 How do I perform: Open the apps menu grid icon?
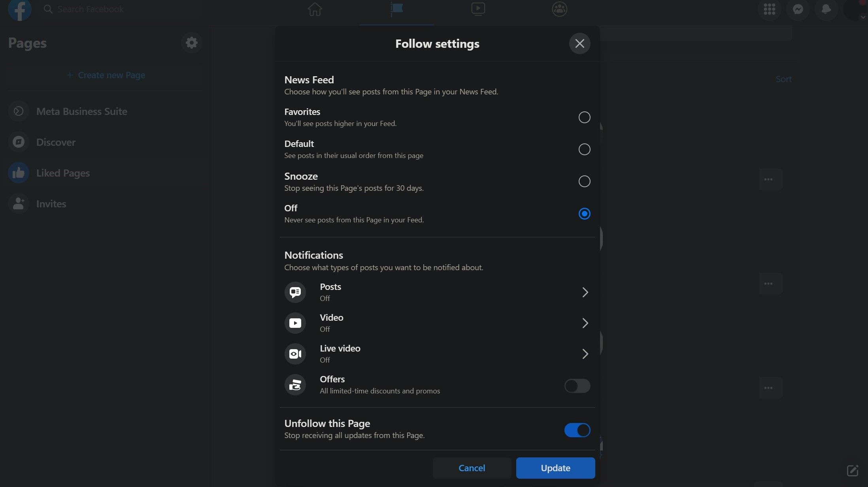(770, 9)
